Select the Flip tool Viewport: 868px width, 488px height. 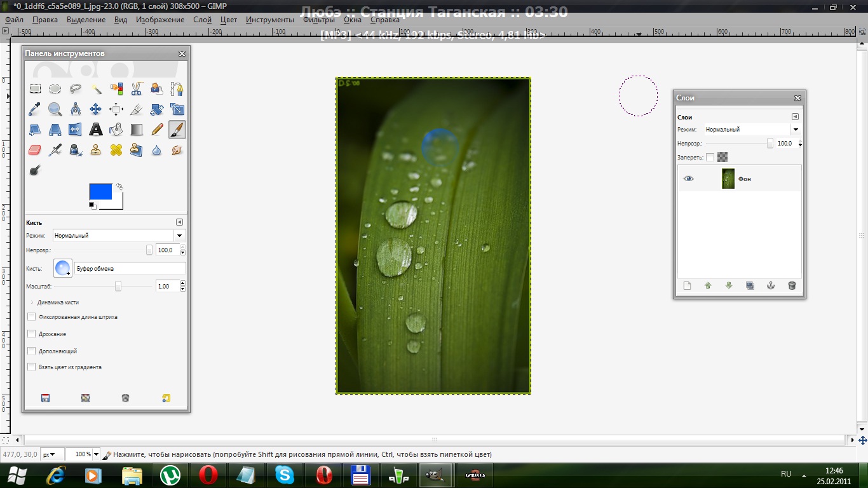coord(76,130)
